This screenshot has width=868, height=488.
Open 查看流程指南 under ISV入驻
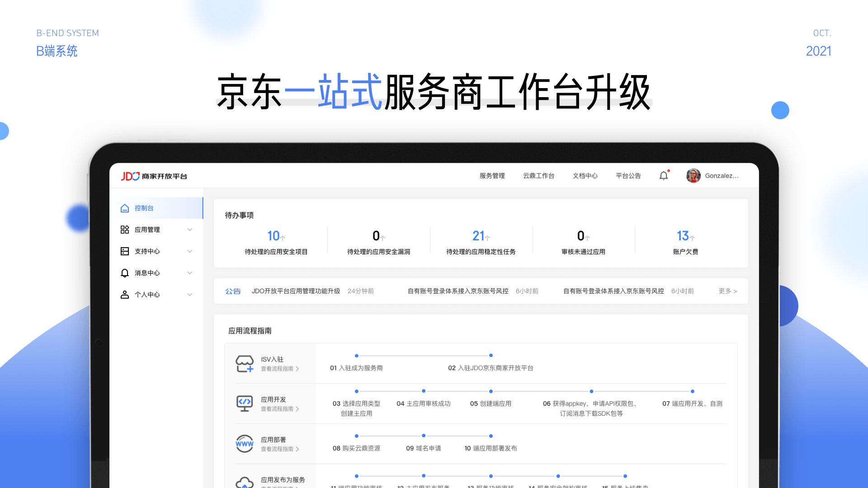pyautogui.click(x=280, y=369)
